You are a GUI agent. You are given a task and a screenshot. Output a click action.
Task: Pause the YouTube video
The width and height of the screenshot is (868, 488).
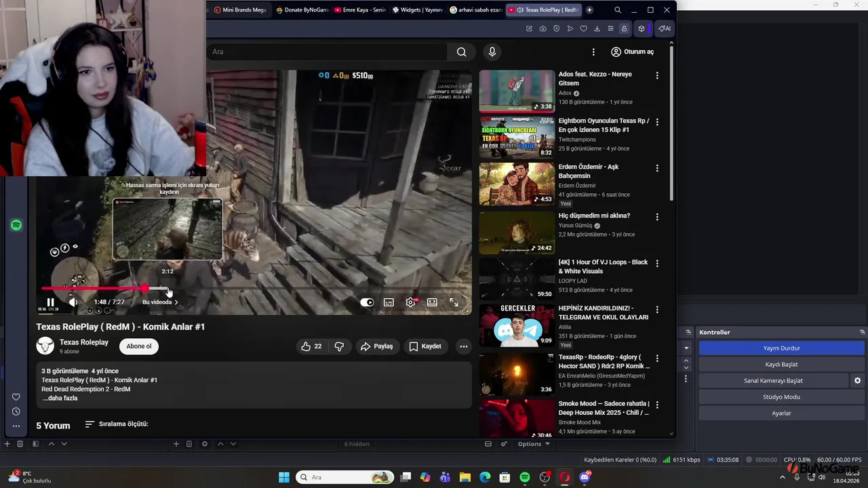point(50,302)
